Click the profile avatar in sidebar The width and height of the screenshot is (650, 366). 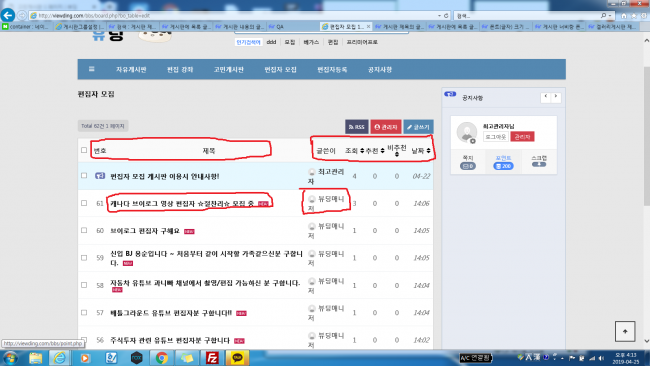pos(467,133)
